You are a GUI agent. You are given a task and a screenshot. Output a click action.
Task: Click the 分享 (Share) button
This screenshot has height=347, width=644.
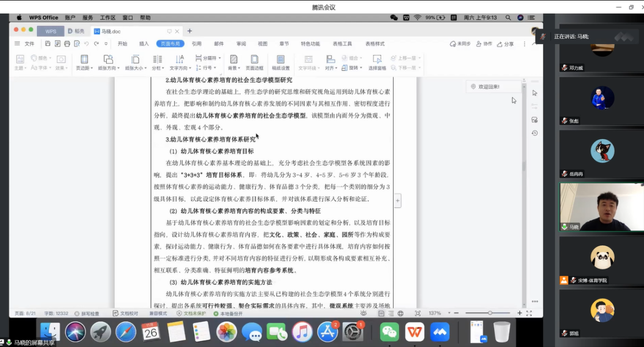click(505, 44)
